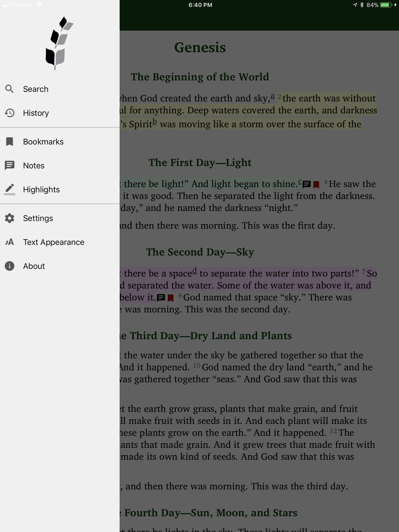Tap red bookmark beside verse 8
This screenshot has width=399, height=532.
(x=171, y=298)
